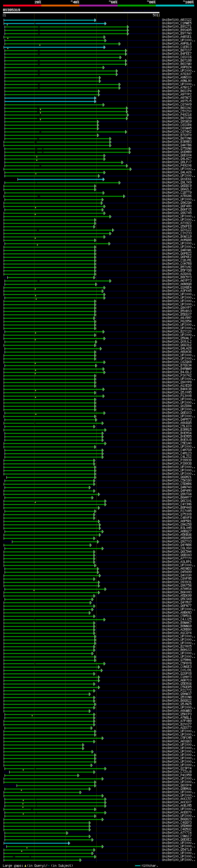Open the UniRef100_B4FEE7 hit label

[177, 54]
